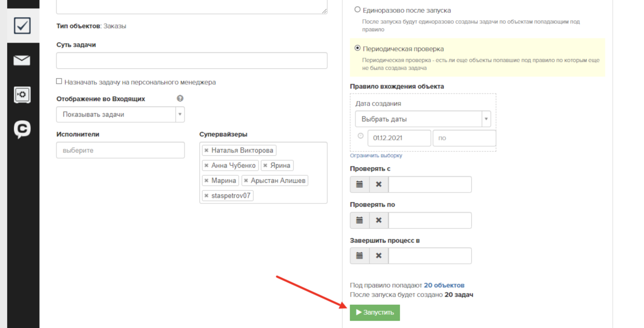644x328 pixels.
Task: Remove supervisor Наталья Викторова tag
Action: [207, 150]
